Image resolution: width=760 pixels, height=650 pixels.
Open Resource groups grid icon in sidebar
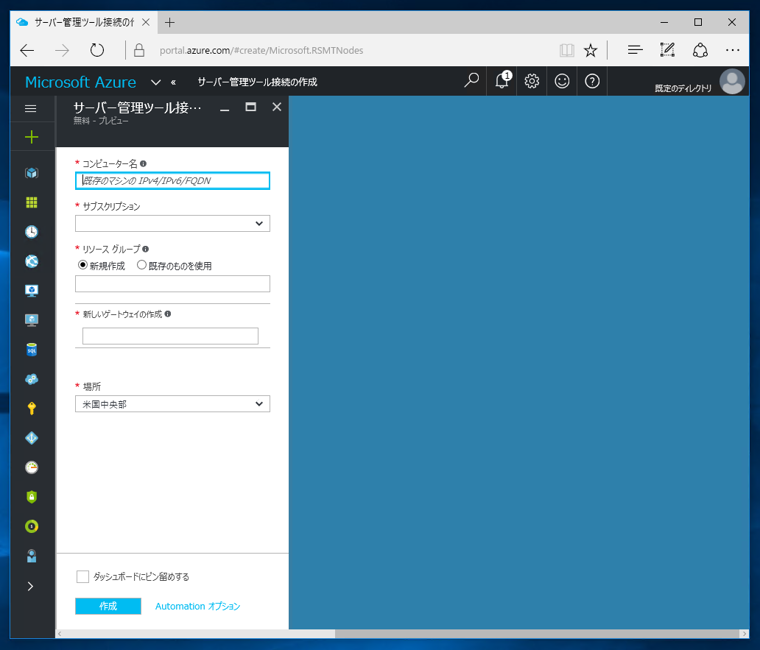point(32,203)
